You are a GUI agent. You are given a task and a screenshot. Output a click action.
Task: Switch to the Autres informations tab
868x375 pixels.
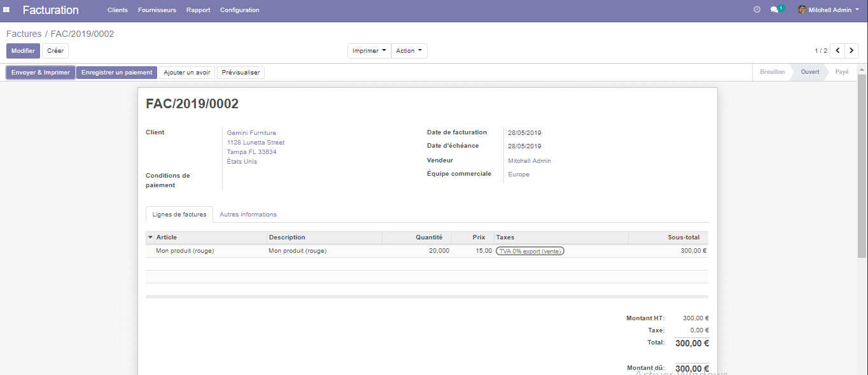(x=248, y=215)
